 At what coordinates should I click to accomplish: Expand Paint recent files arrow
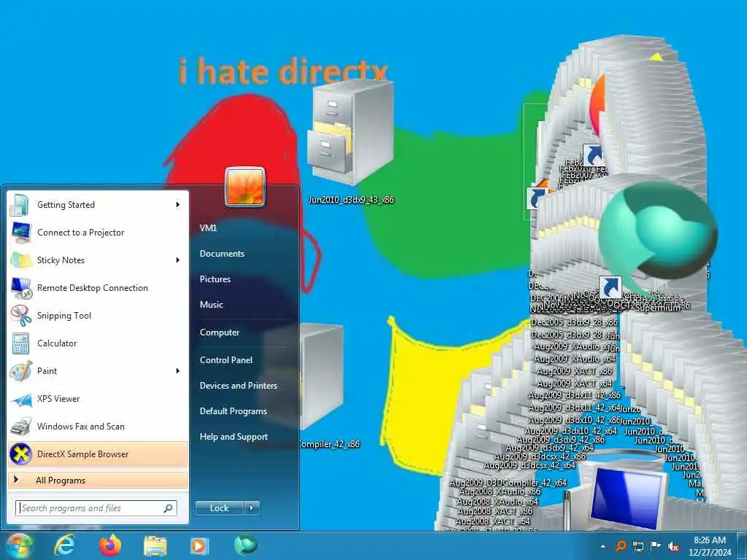click(178, 370)
